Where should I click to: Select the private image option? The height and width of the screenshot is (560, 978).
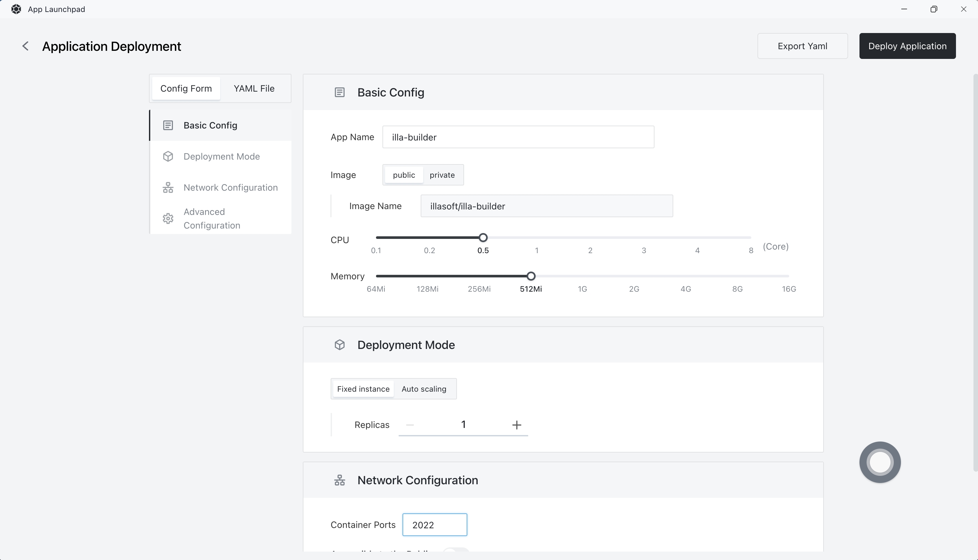tap(442, 175)
